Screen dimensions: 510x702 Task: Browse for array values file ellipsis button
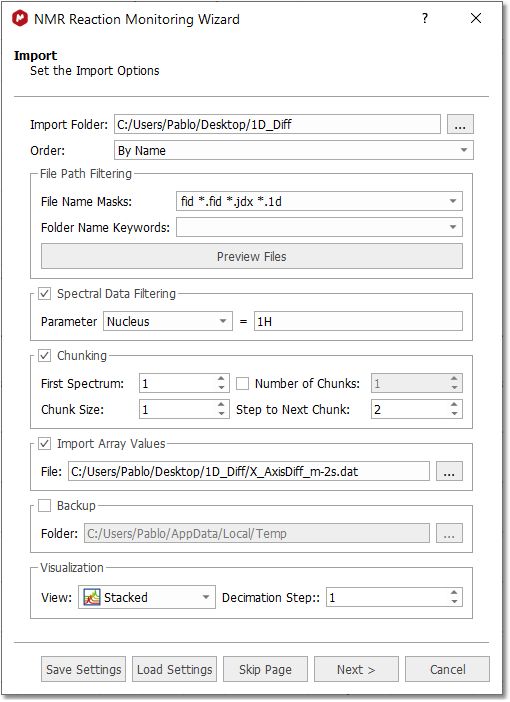[449, 471]
